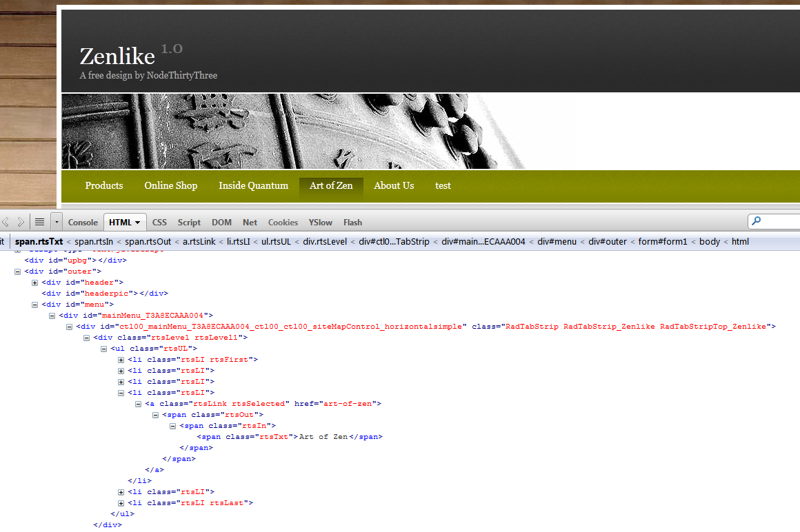Open the dropdown beside the list icon
Viewport: 800px width, 532px height.
[x=55, y=222]
